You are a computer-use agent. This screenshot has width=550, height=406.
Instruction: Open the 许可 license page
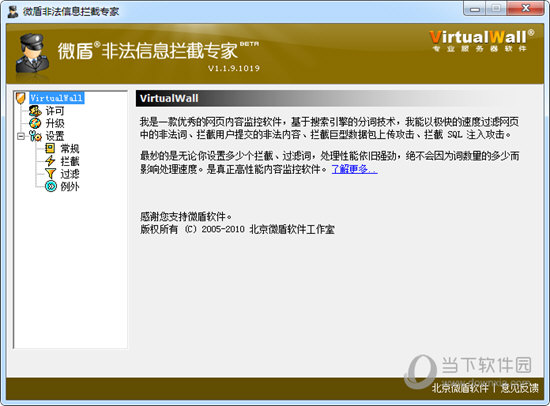click(55, 111)
